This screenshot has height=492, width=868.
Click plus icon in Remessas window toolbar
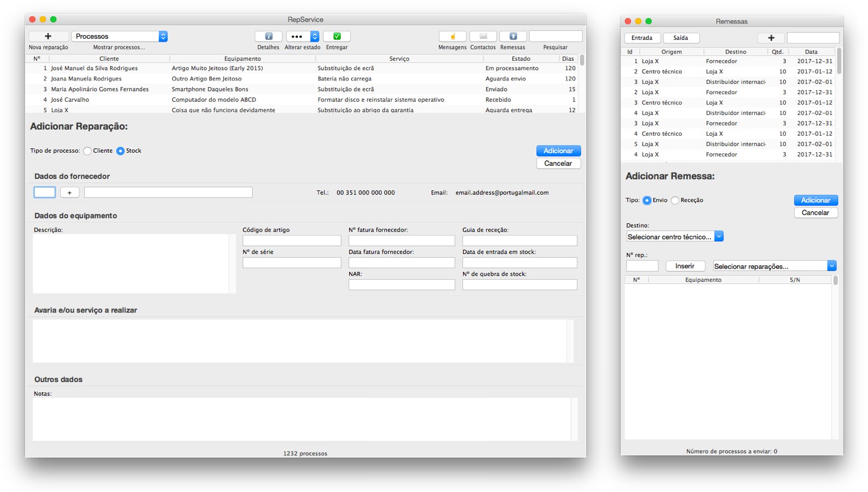(x=771, y=38)
